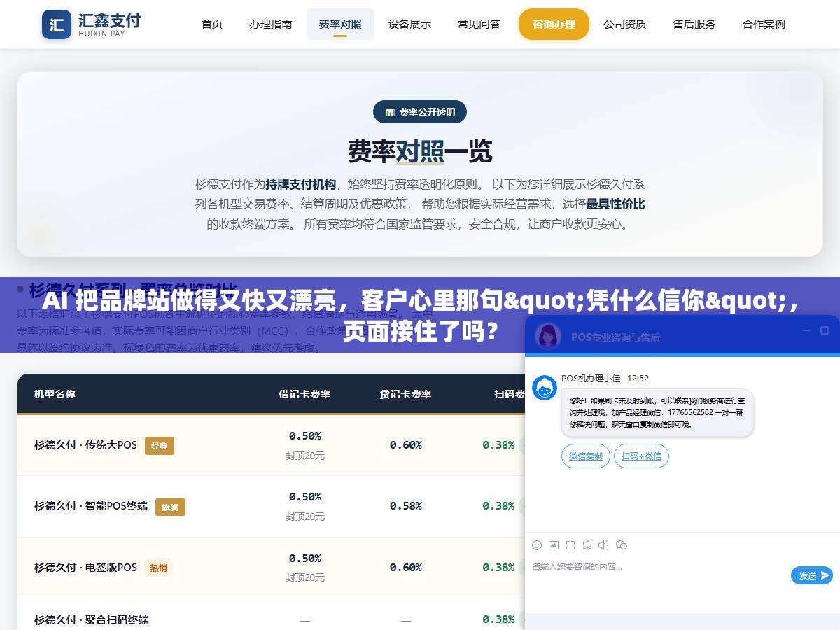Screen dimensions: 840x630
Task: Open the 公司资质 menu item
Action: [625, 24]
